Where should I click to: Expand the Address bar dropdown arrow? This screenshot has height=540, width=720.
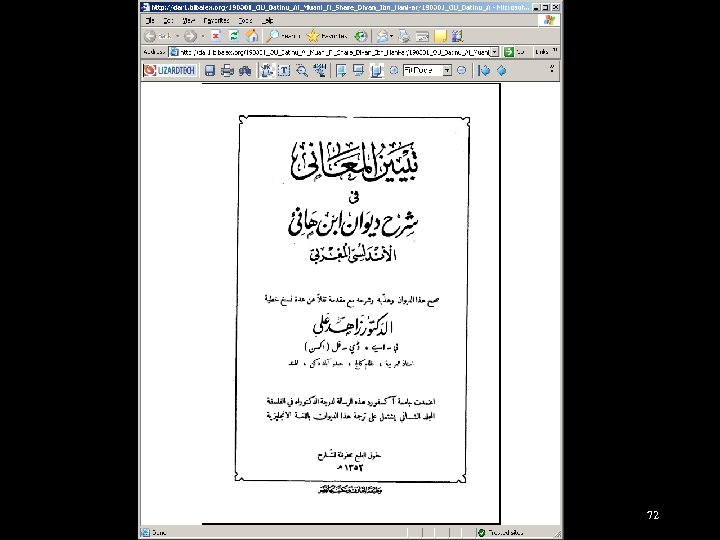[x=495, y=52]
